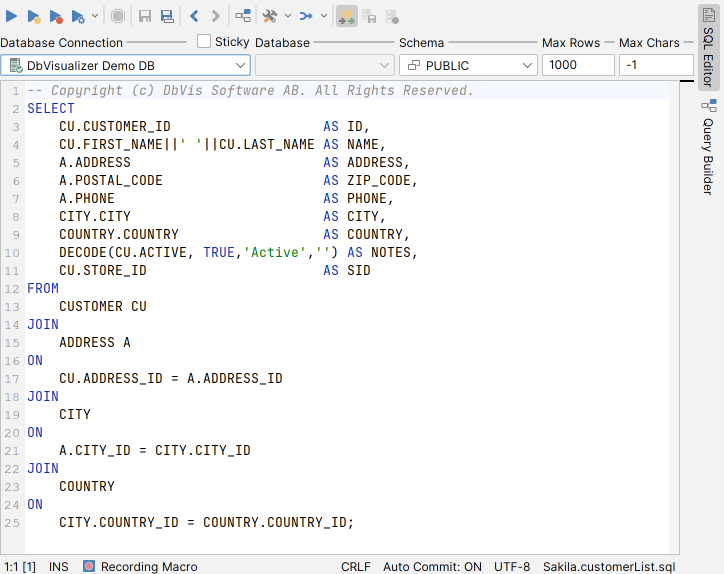Click the Save file icon
The image size is (724, 574).
[x=145, y=16]
